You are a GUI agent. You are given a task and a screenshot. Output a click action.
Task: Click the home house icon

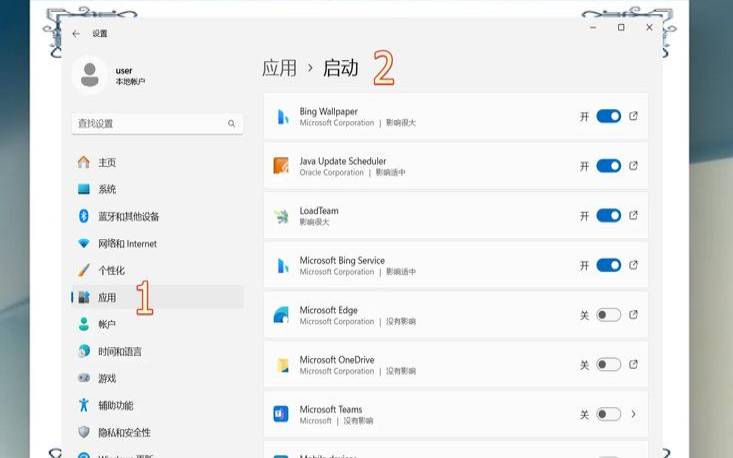click(x=84, y=162)
